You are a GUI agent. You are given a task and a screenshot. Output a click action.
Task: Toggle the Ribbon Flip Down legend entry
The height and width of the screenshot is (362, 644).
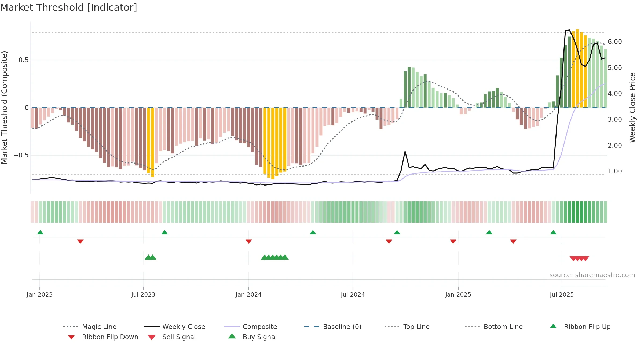(x=103, y=337)
